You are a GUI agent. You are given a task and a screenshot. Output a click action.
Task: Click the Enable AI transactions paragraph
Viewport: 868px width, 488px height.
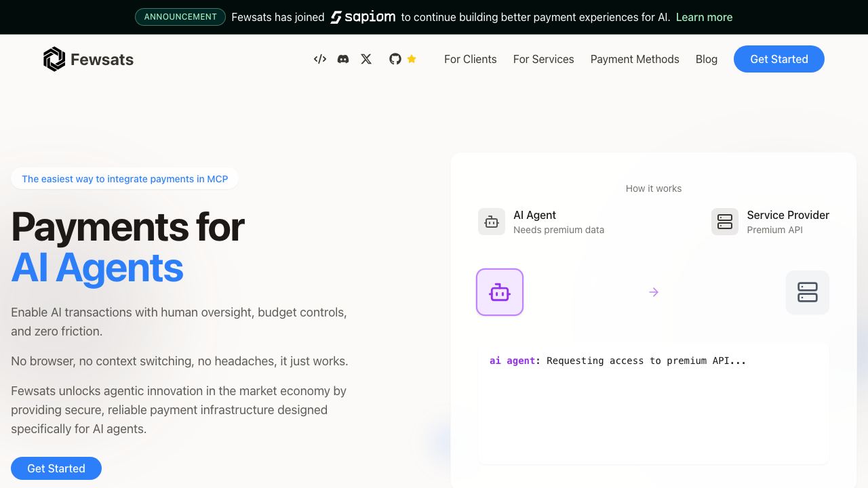pyautogui.click(x=179, y=322)
